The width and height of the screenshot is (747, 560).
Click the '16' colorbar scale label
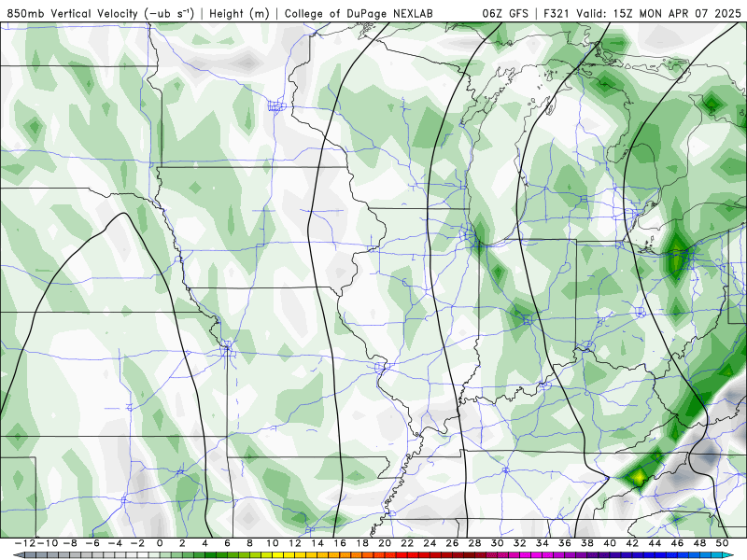click(340, 543)
